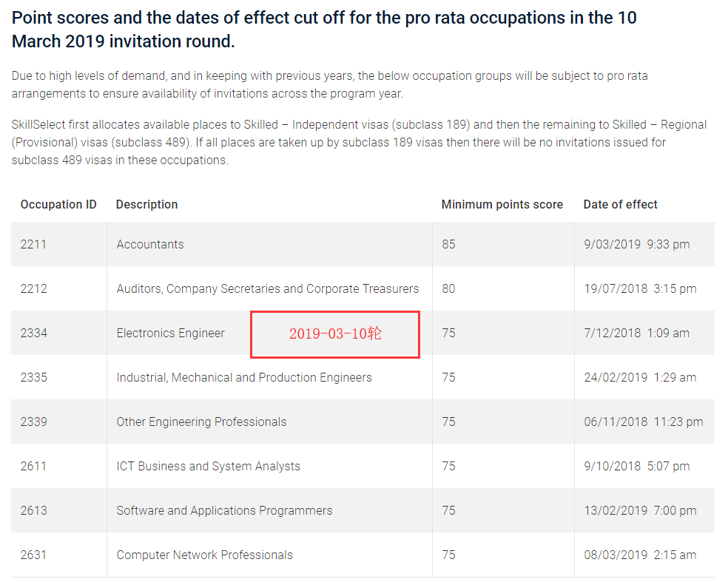Viewport: 728px width, 582px height.
Task: Click the red 2019-03-10 annotation box
Action: [x=335, y=334]
